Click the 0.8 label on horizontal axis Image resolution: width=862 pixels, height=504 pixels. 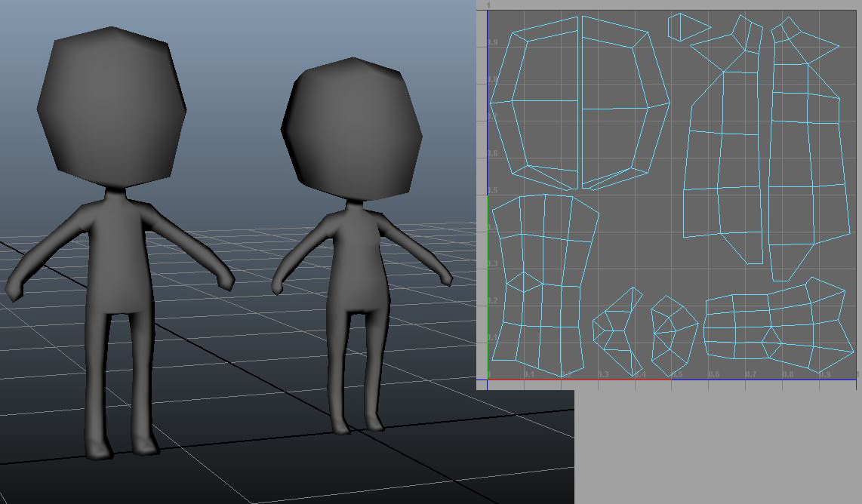click(787, 374)
